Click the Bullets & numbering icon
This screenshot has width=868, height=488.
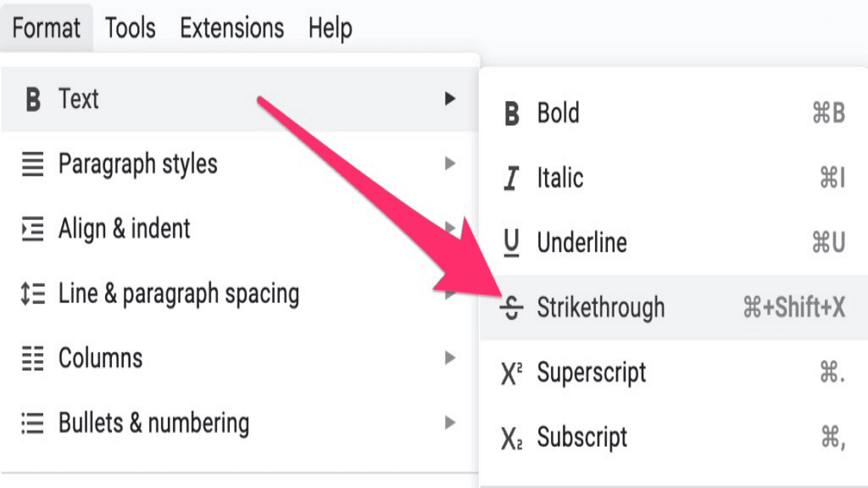pyautogui.click(x=33, y=423)
